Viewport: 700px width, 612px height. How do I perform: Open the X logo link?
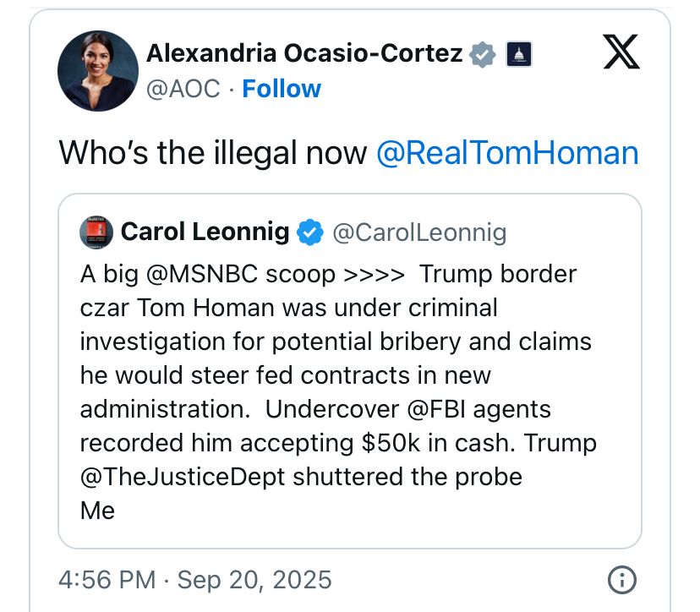point(621,52)
